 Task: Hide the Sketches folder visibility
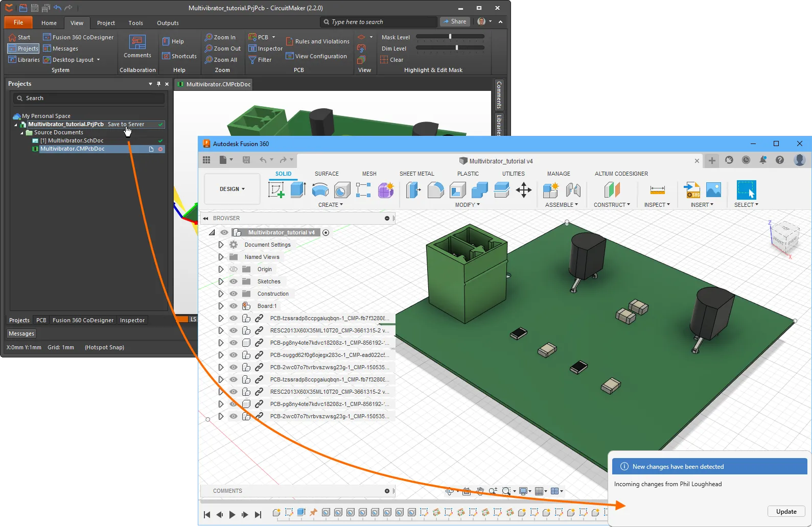[234, 281]
